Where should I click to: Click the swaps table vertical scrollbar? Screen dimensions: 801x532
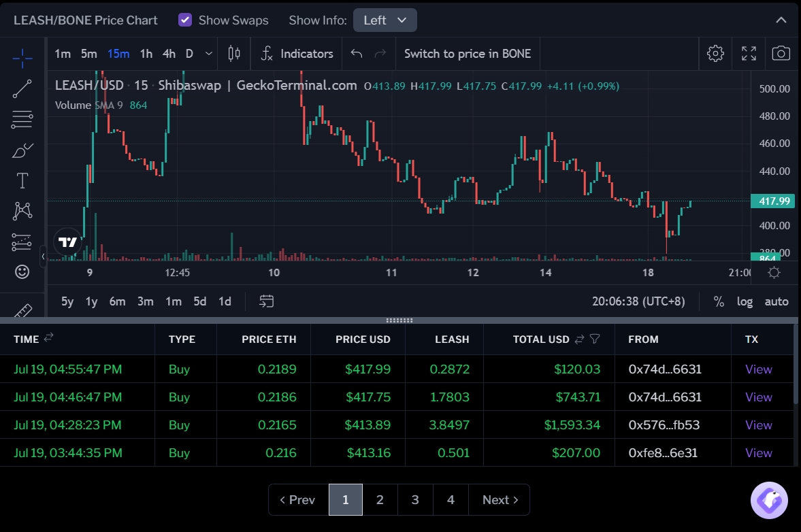point(796,363)
